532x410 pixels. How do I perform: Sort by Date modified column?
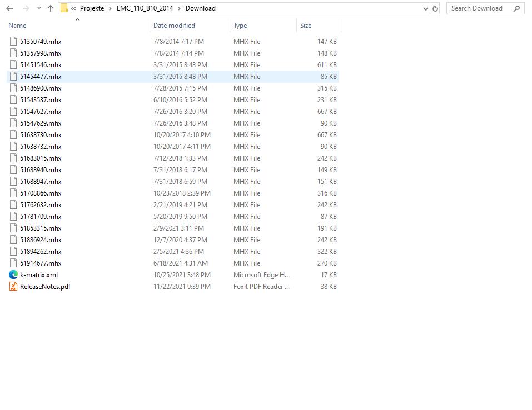(x=174, y=26)
